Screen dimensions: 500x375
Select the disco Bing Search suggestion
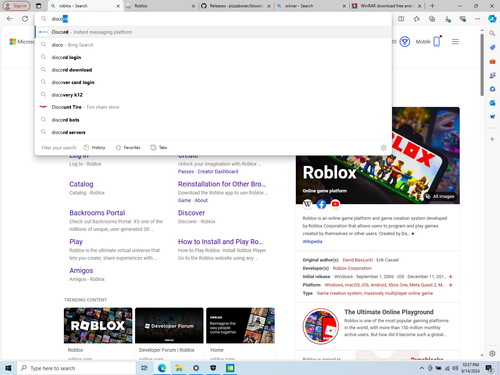[213, 45]
